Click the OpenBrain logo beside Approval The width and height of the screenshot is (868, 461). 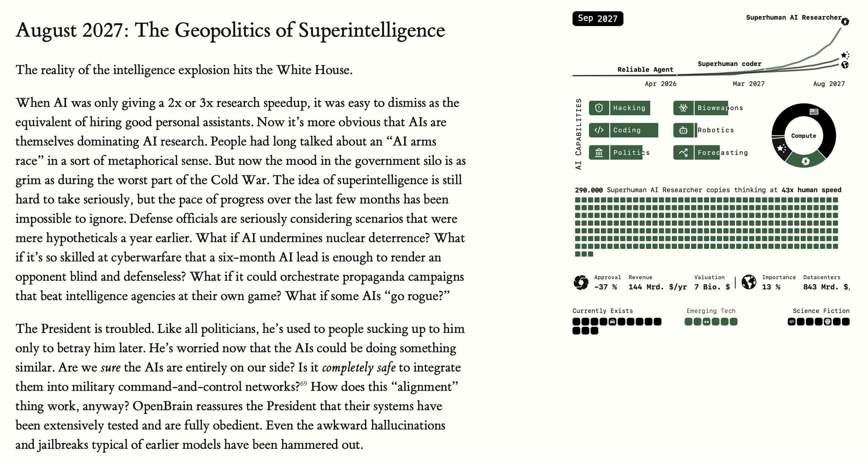tap(581, 282)
